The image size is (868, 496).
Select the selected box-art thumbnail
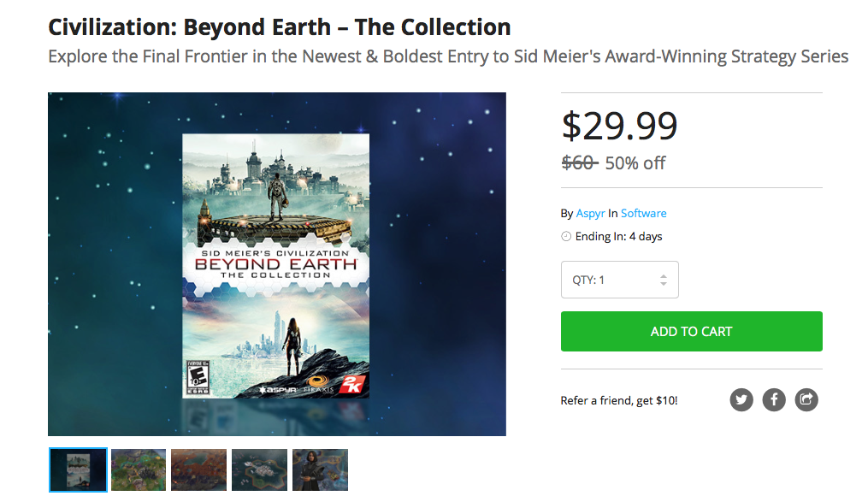tap(79, 469)
